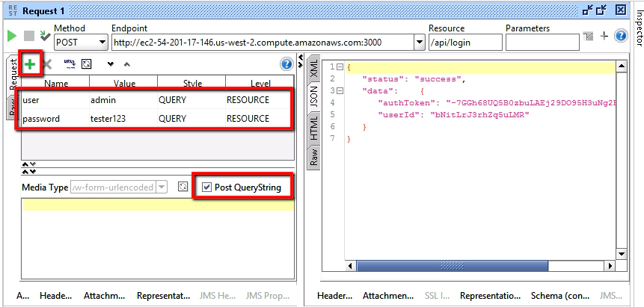This screenshot has height=307, width=644.
Task: Open response Representations bottom tab
Action: (x=491, y=296)
